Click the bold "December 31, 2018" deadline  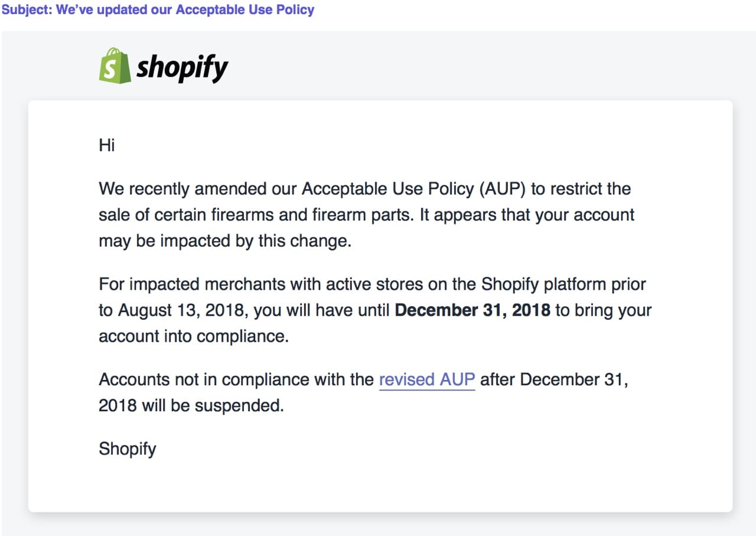472,310
